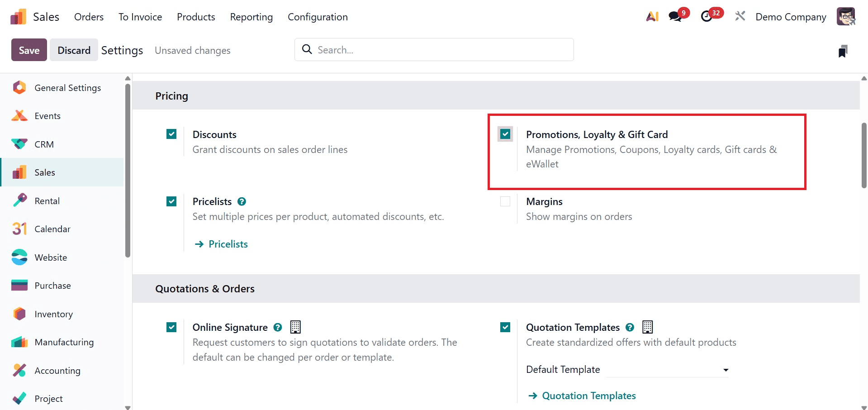Expand the user avatar account menu
Viewport: 868px width, 410px height.
point(846,16)
